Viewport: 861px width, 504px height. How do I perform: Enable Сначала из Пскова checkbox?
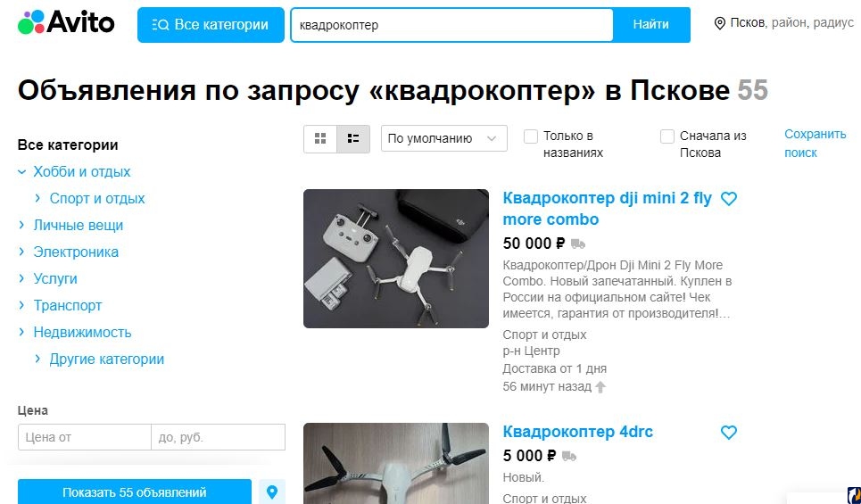coord(666,136)
